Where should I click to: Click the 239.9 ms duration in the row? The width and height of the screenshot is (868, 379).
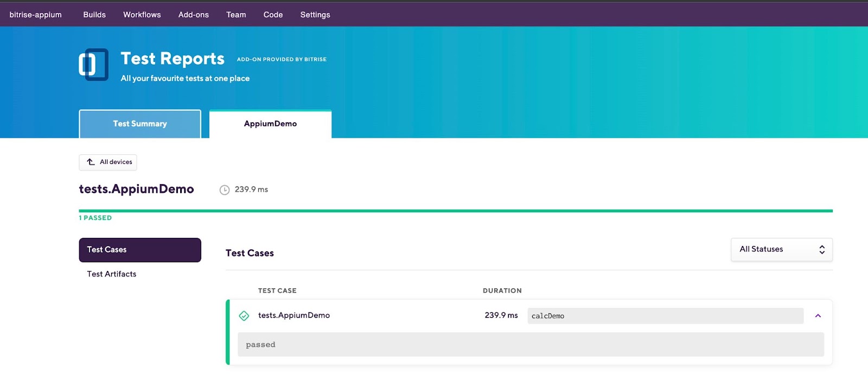501,315
